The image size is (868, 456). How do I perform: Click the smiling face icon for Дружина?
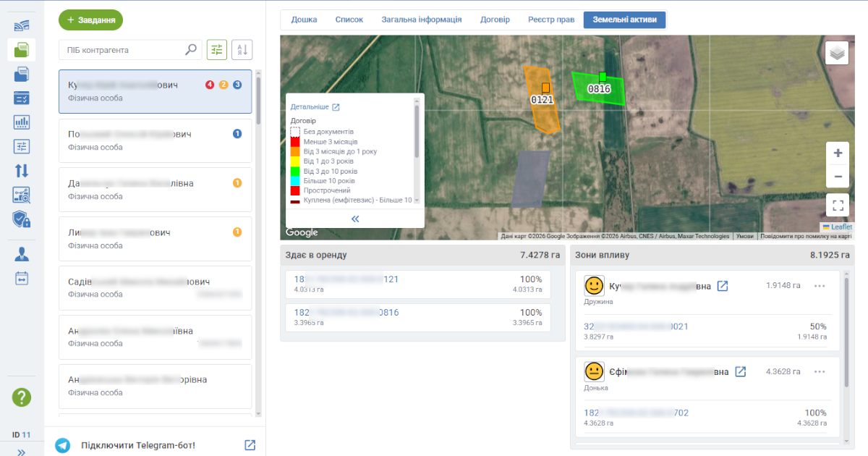pyautogui.click(x=594, y=286)
